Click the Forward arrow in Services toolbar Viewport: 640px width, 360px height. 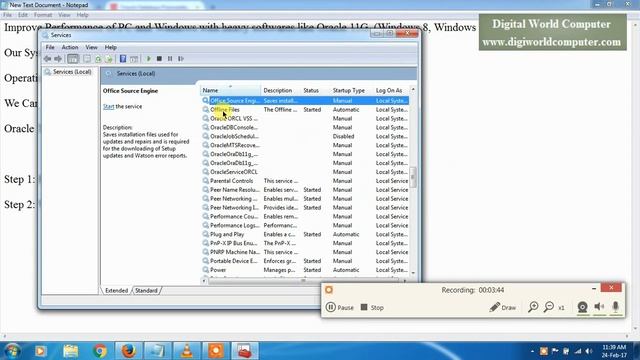tap(58, 59)
